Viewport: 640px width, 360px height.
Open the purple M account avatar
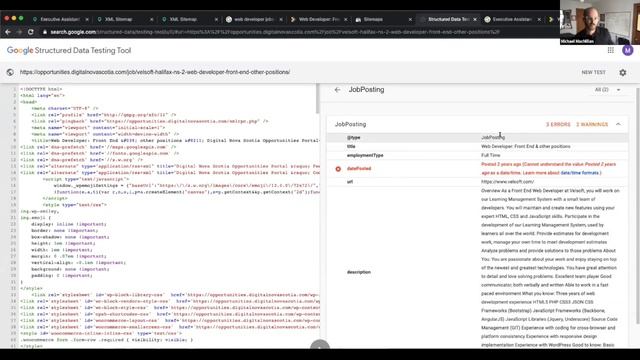click(627, 50)
